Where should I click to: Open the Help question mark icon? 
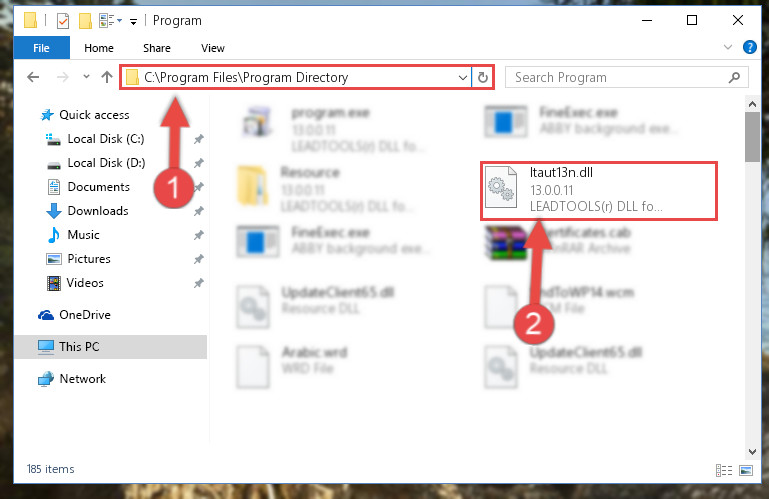click(x=749, y=47)
